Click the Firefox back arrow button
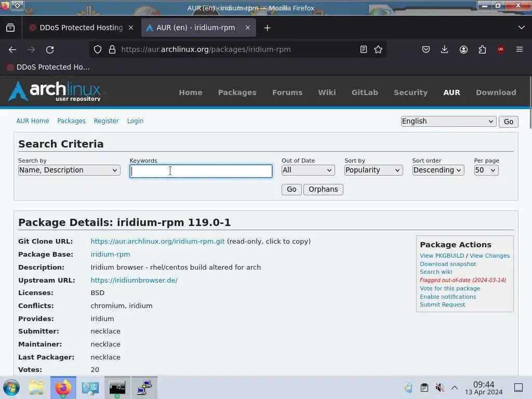 coord(12,49)
